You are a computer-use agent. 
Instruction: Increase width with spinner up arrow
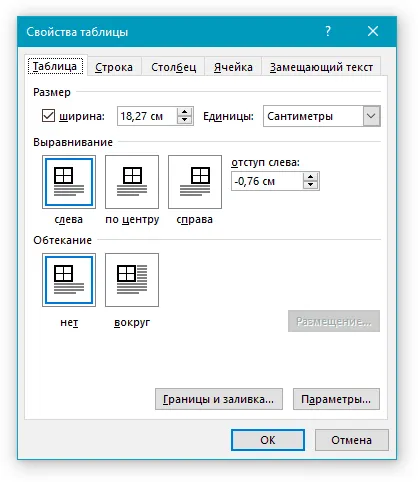185,112
